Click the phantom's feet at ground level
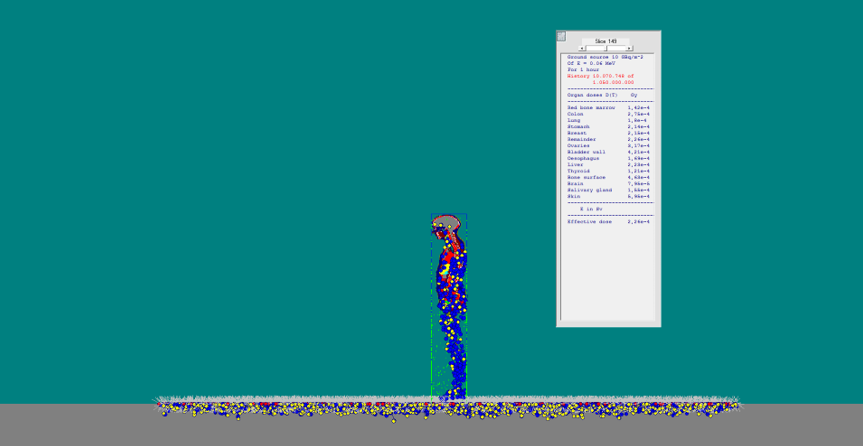 (449, 397)
